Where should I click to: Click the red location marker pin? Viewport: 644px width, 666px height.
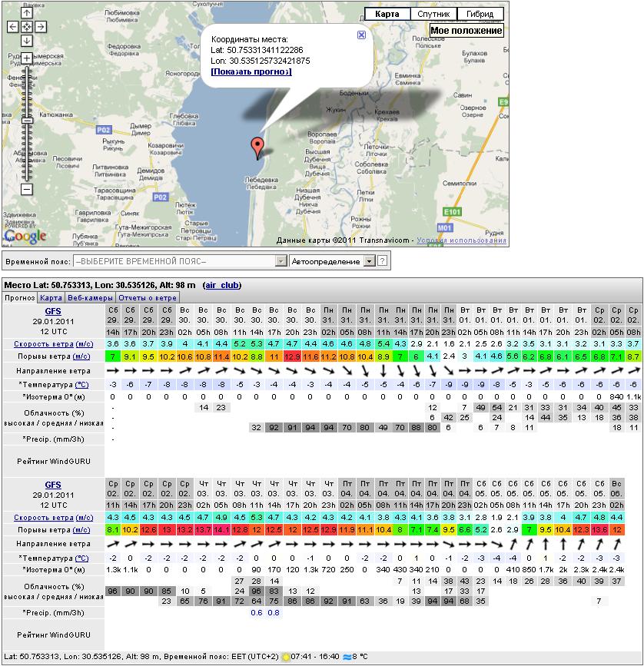257,147
